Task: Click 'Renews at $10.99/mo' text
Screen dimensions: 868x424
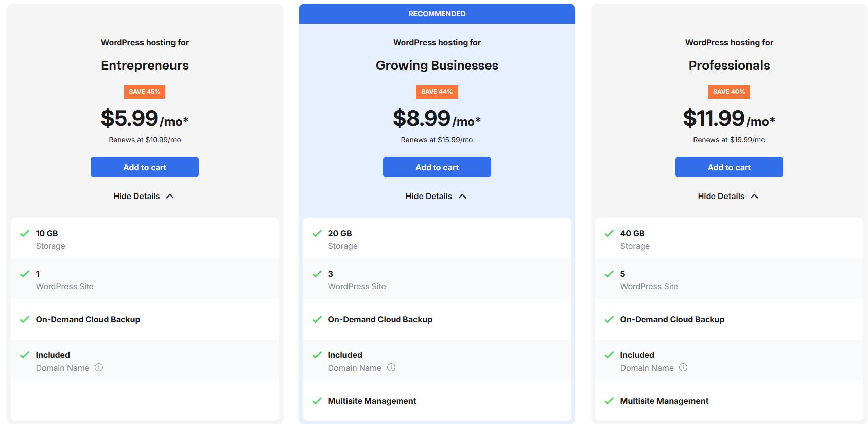Action: 145,140
